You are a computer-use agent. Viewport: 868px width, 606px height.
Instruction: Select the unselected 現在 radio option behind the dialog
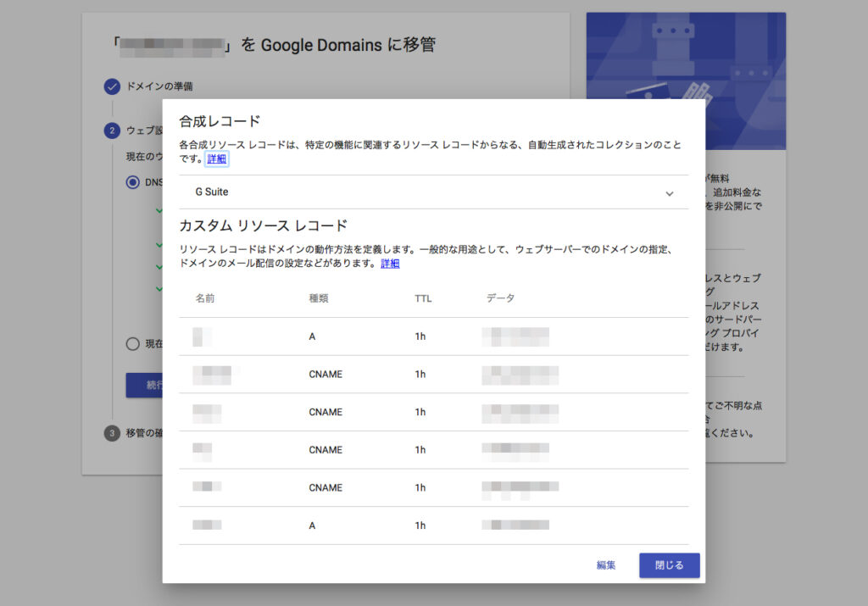click(132, 343)
